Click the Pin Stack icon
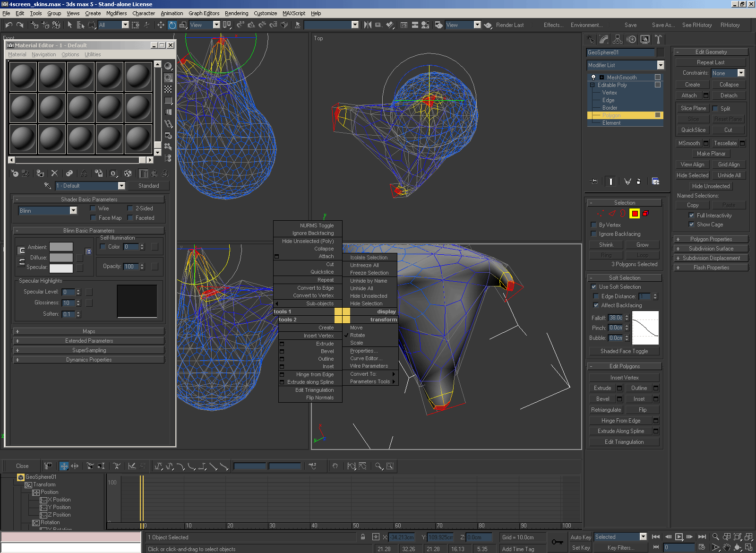The height and width of the screenshot is (553, 756). pos(594,181)
